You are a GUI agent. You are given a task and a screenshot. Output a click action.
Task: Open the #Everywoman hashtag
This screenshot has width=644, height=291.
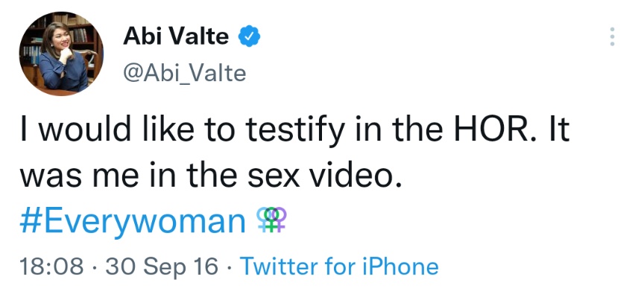(132, 222)
